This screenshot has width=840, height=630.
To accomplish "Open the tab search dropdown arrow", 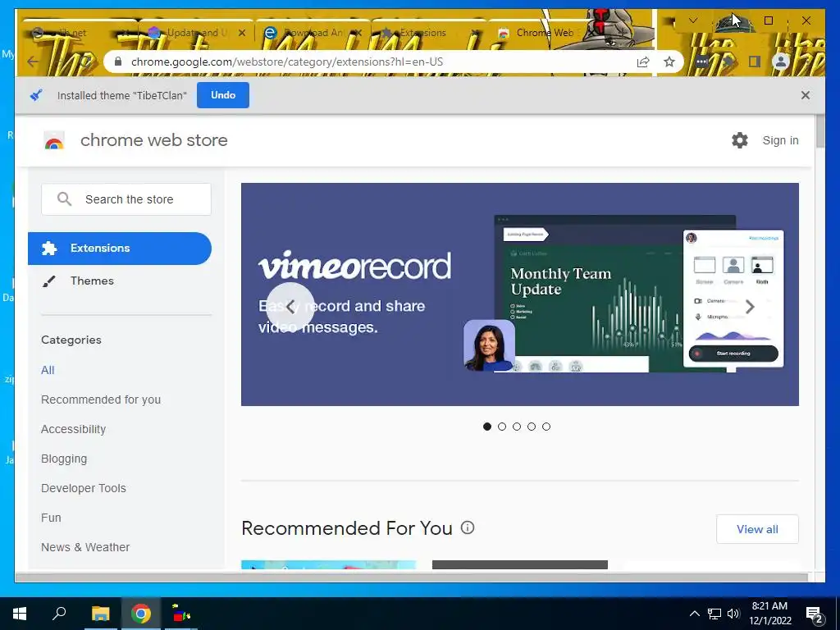I will tap(693, 21).
